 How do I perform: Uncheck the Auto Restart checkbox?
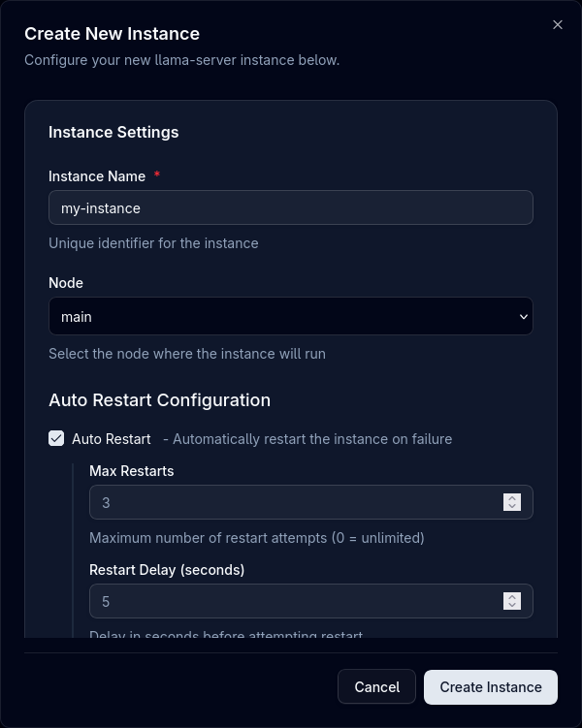pos(56,439)
